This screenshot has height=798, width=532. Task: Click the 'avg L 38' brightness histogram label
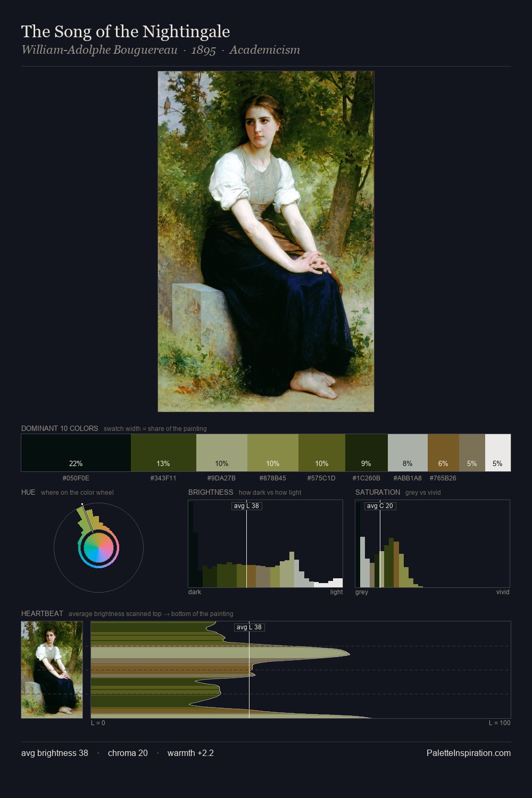click(246, 506)
